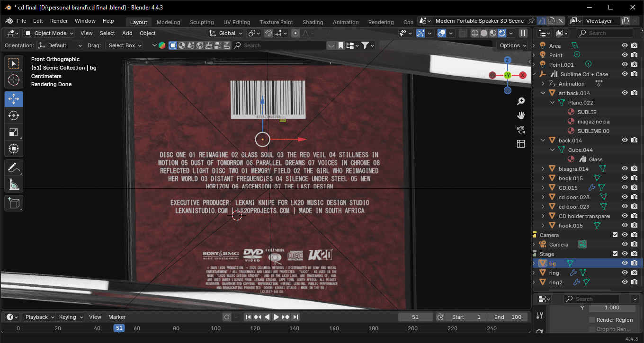The height and width of the screenshot is (343, 644).
Task: Open the timeline Marker menu
Action: [117, 317]
